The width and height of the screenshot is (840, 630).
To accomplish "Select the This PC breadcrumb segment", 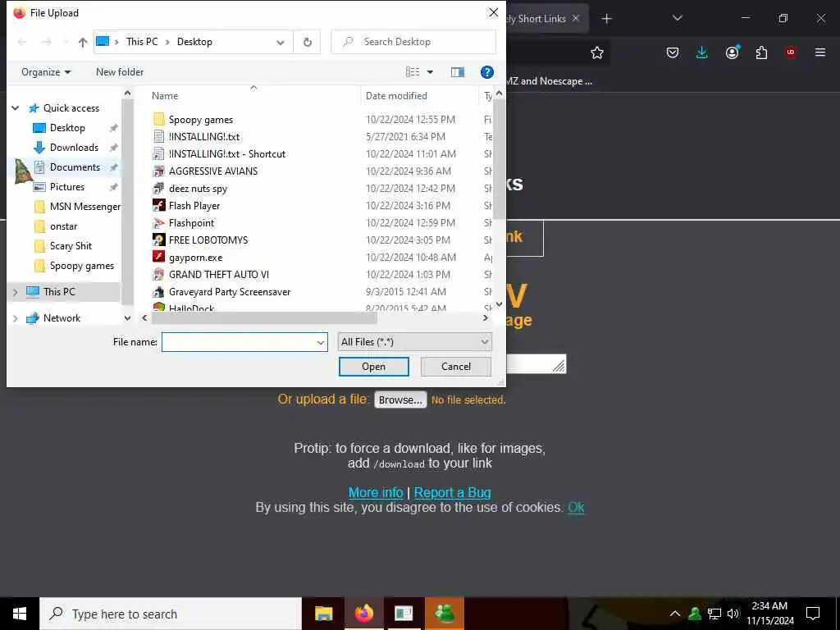I will click(142, 42).
